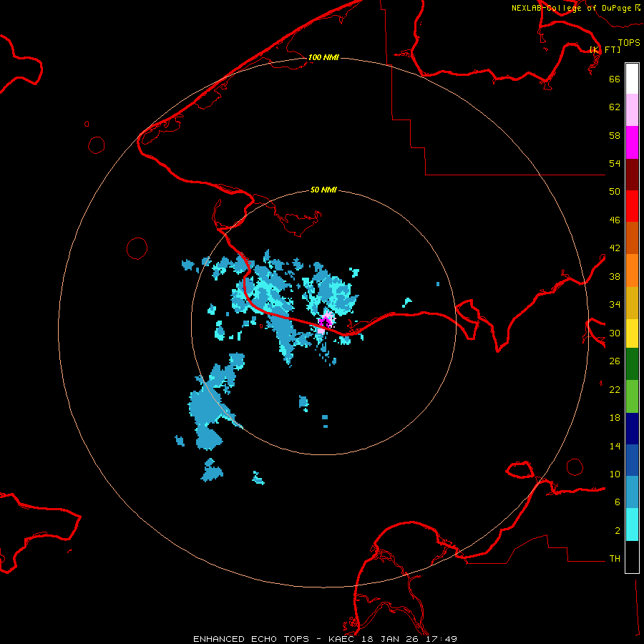Click the 54 legend value
This screenshot has height=644, width=644.
click(615, 163)
